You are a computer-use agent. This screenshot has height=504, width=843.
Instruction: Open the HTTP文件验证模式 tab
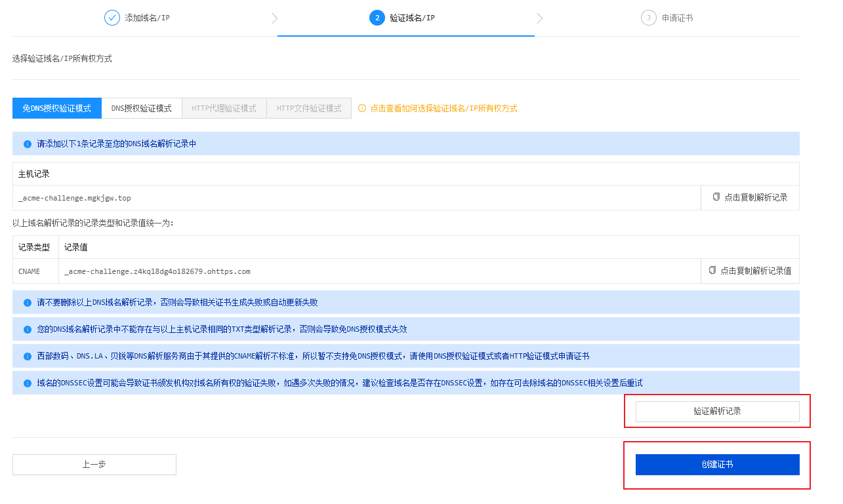click(x=309, y=108)
